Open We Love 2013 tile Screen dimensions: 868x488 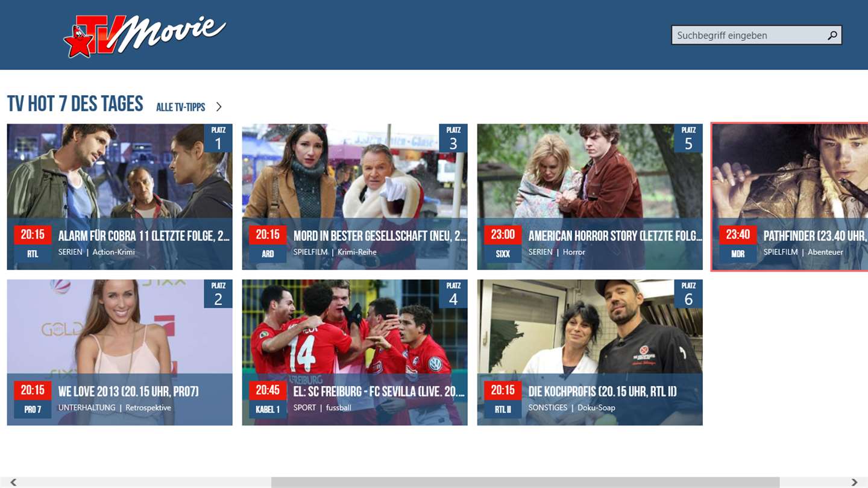point(119,352)
